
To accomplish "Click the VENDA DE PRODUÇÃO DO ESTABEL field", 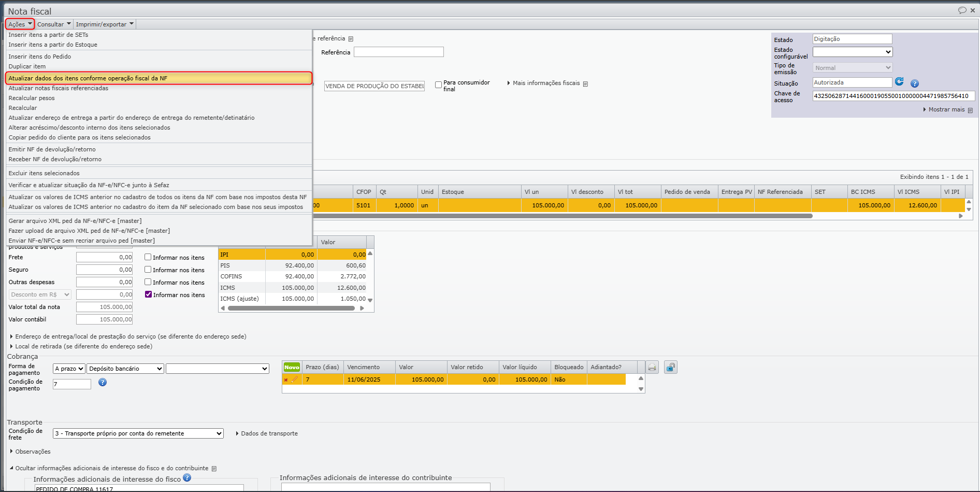I will tap(374, 86).
